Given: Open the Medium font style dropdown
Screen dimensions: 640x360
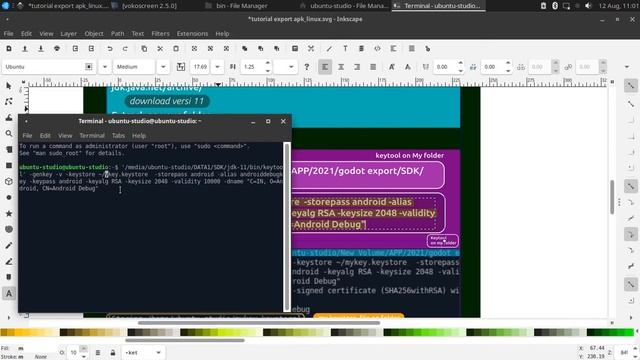Looking at the screenshot, I should point(163,67).
